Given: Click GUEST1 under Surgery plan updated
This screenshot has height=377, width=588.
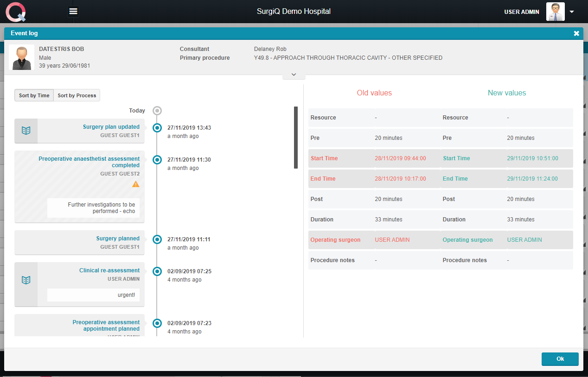Looking at the screenshot, I should tap(120, 136).
